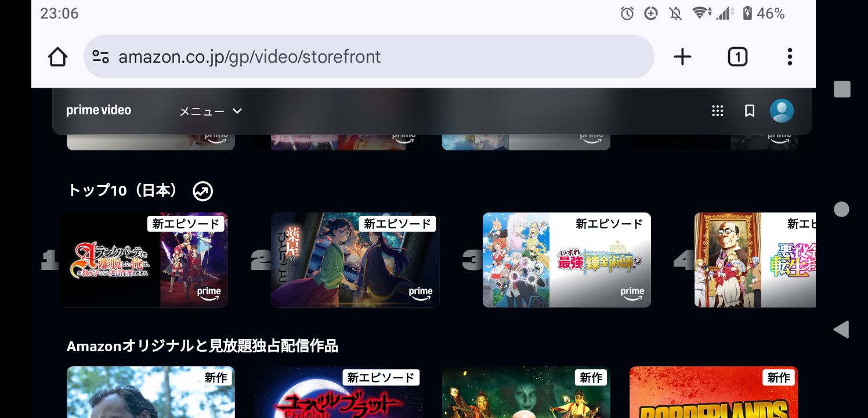Open the Borderlands thumbnail
This screenshot has width=868, height=418.
tap(714, 392)
